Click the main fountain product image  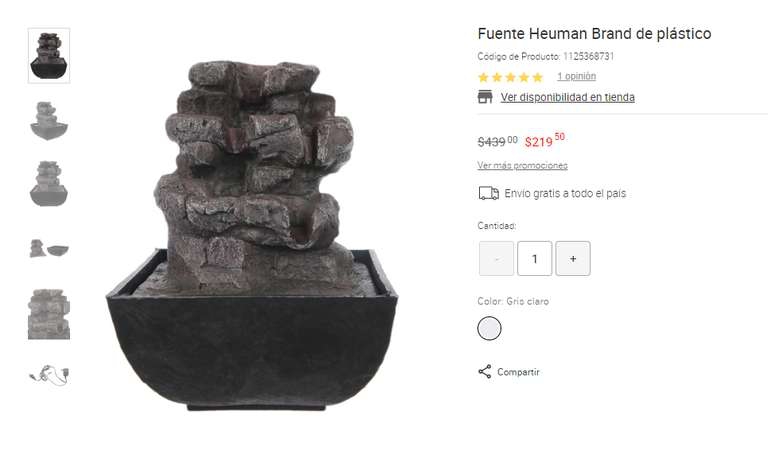pyautogui.click(x=252, y=235)
